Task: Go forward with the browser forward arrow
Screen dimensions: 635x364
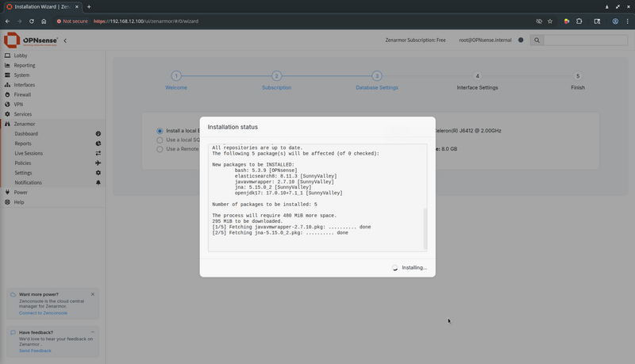Action: coord(19,21)
